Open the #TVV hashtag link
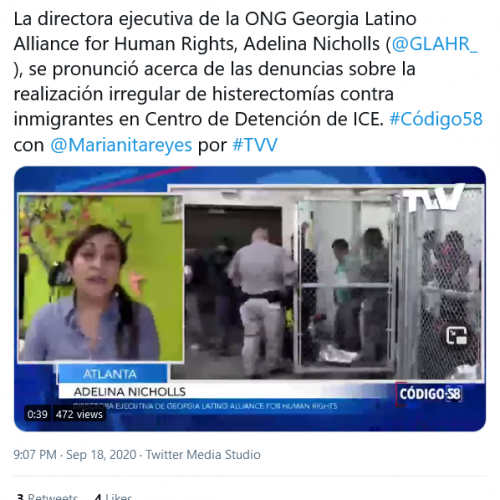Viewport: 500px width, 500px height. [255, 145]
